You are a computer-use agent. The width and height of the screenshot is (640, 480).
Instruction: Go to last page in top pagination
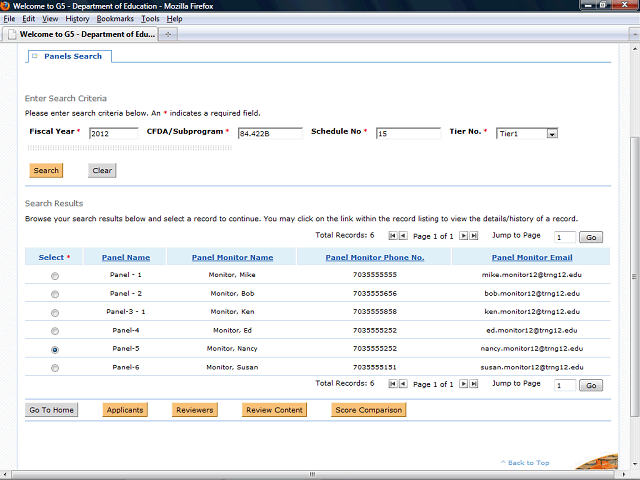point(474,236)
